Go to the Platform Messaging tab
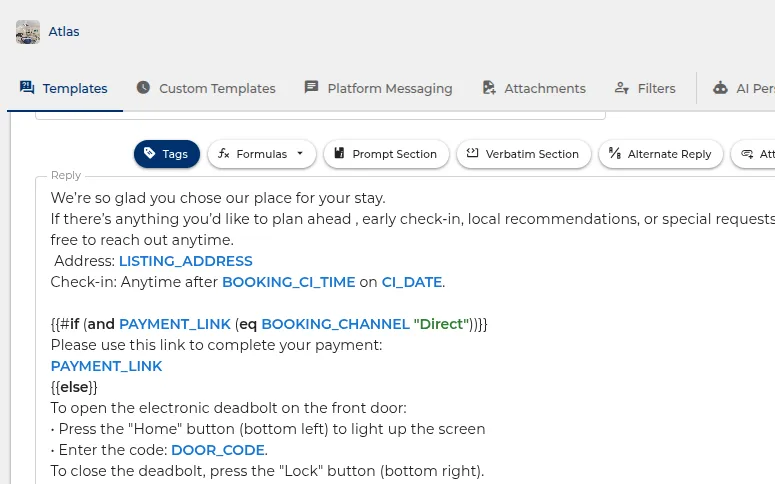Screen dimensions: 775x484 point(379,88)
